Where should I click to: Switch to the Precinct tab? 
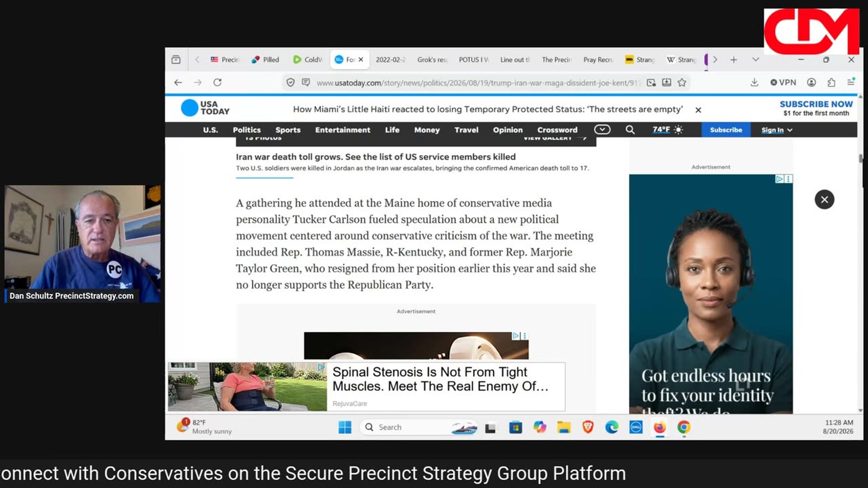[225, 60]
